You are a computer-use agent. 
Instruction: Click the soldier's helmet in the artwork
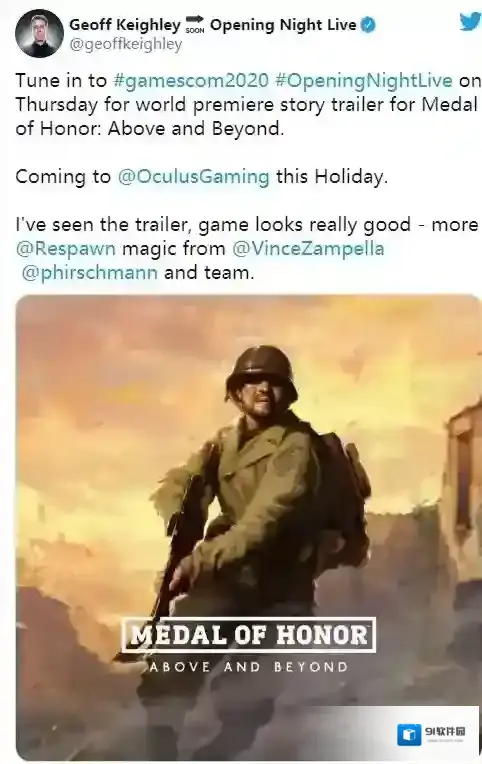click(x=262, y=367)
